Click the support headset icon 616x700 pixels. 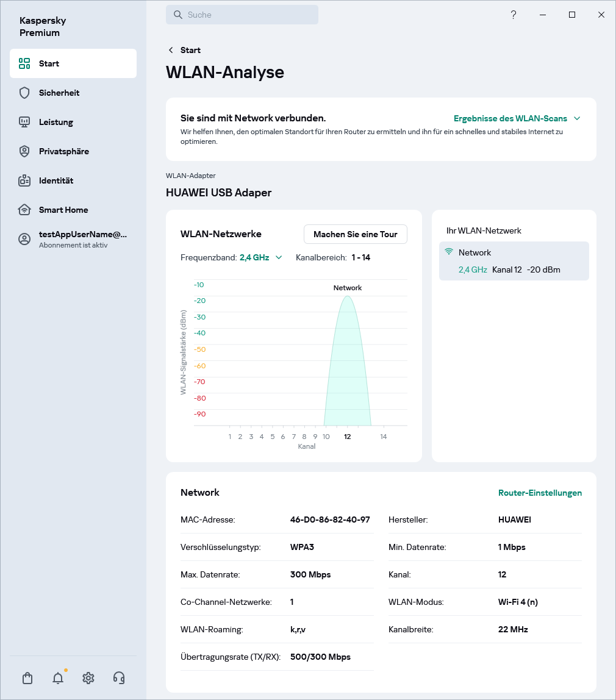tap(119, 678)
